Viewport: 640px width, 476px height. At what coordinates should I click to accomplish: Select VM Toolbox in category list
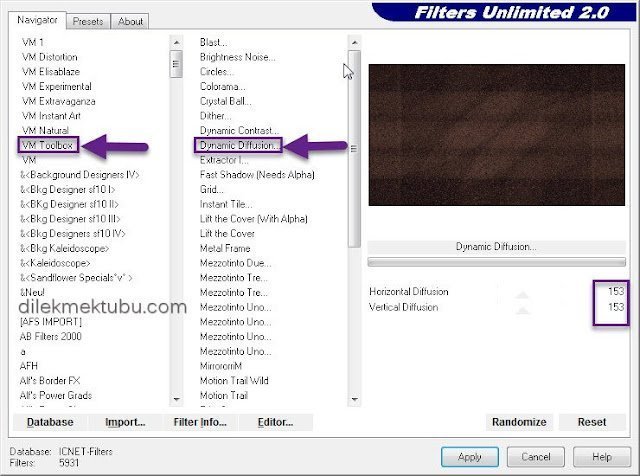[x=49, y=145]
